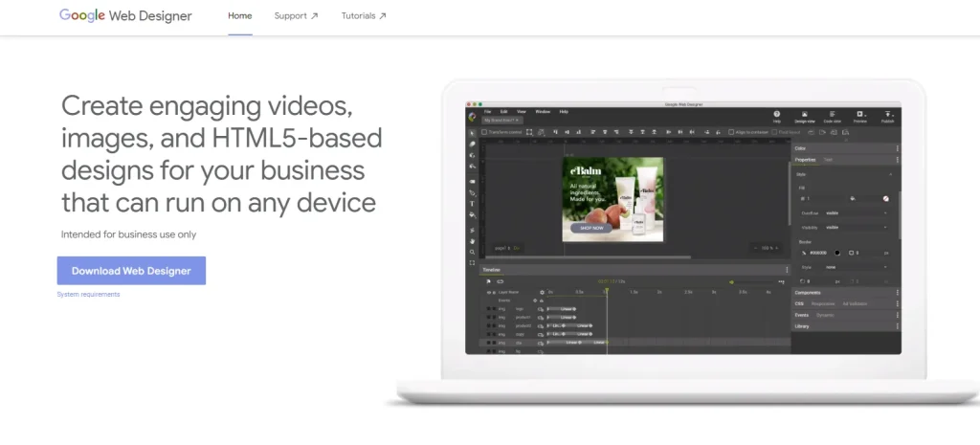Select the cta layer row
980x445 pixels.
click(635, 343)
